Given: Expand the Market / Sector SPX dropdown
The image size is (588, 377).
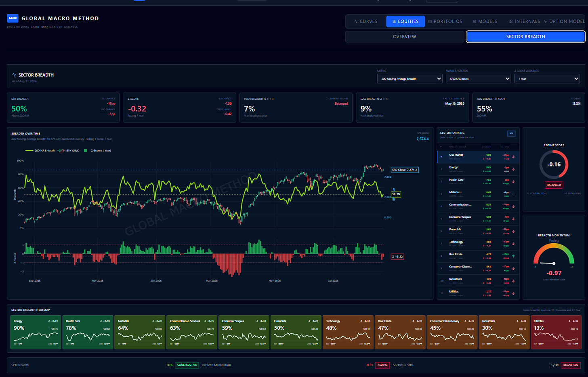Looking at the screenshot, I should 479,79.
